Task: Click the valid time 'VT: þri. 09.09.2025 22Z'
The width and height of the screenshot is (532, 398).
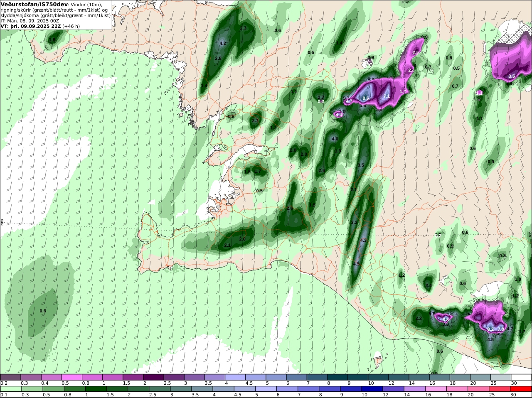Action: pyautogui.click(x=31, y=26)
